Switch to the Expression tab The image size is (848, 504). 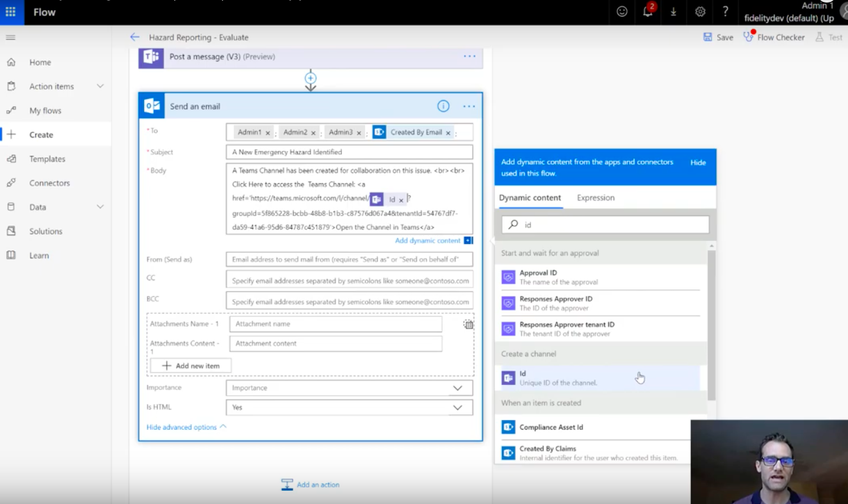596,198
